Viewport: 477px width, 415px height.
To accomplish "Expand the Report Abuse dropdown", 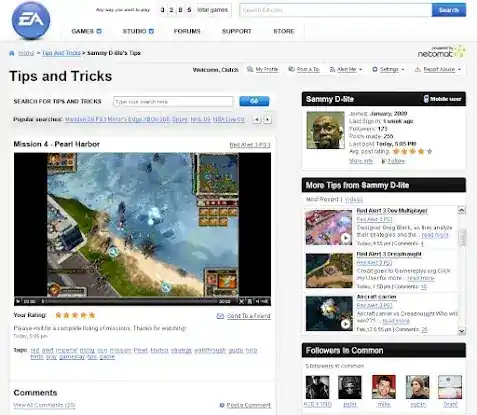I will pos(438,69).
